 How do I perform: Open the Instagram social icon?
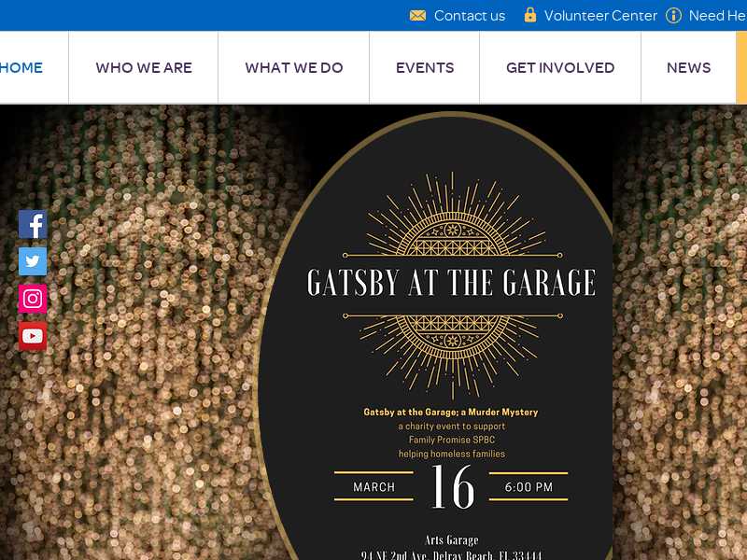click(x=33, y=299)
